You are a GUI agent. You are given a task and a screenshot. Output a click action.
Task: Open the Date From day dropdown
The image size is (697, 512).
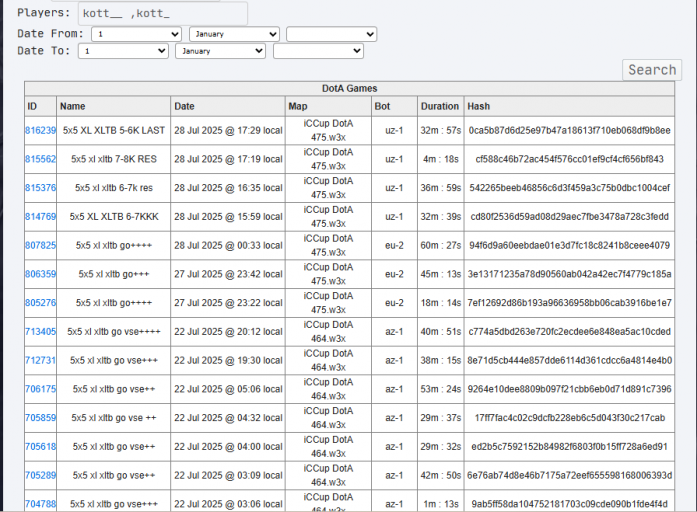(136, 34)
